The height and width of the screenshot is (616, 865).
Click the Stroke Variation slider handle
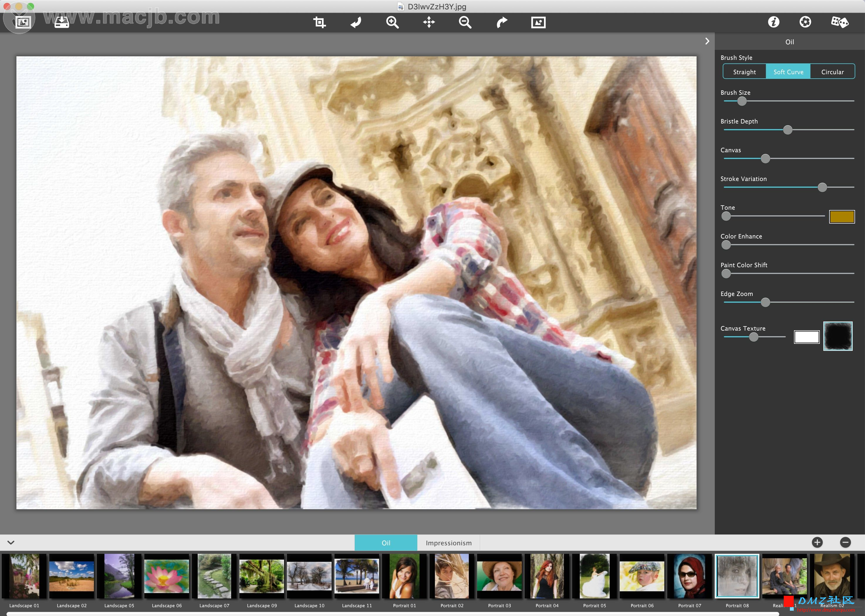click(x=822, y=187)
